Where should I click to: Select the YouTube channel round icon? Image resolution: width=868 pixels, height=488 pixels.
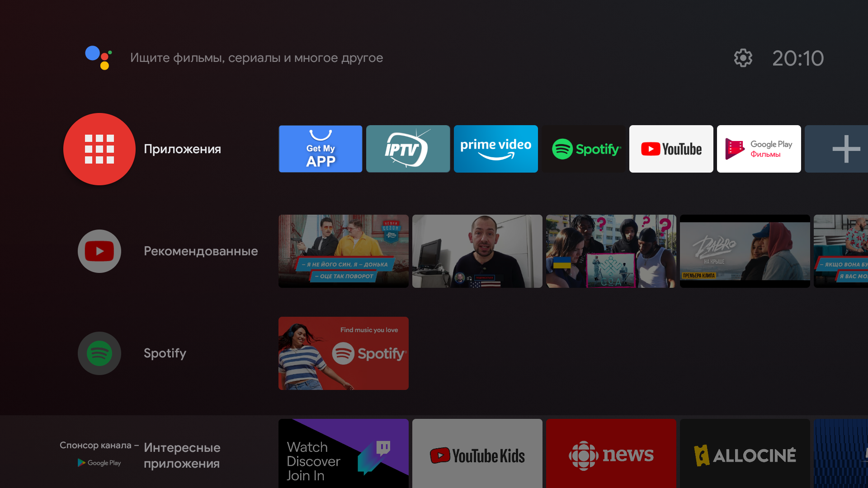coord(99,251)
